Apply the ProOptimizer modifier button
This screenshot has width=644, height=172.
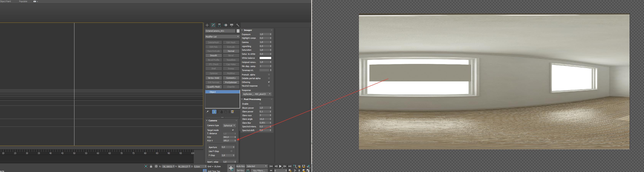[231, 82]
